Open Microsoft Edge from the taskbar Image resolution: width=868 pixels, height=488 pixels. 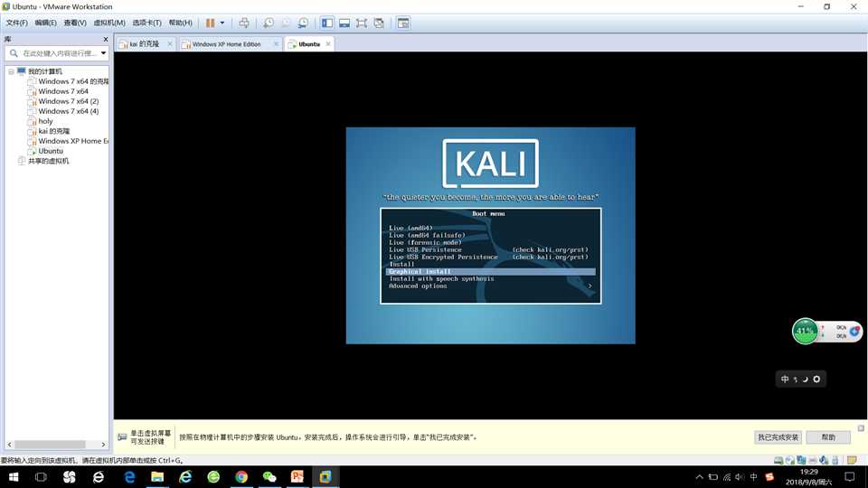(x=129, y=476)
